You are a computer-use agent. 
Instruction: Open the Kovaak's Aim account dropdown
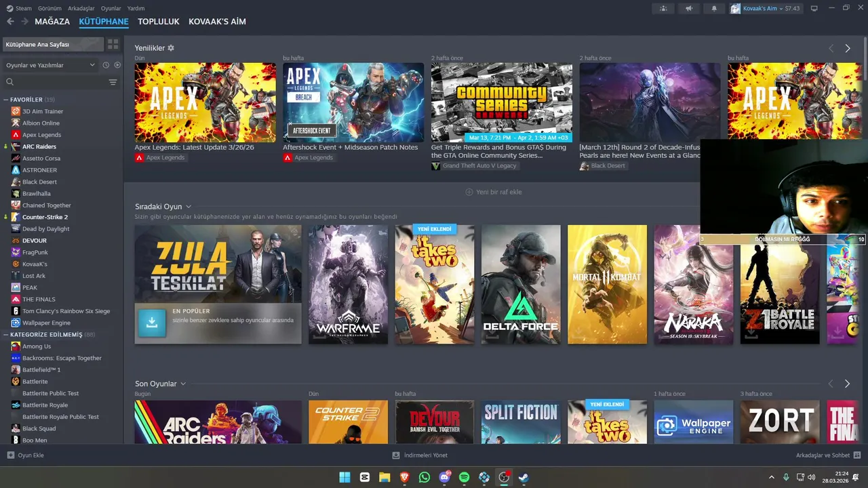point(766,8)
